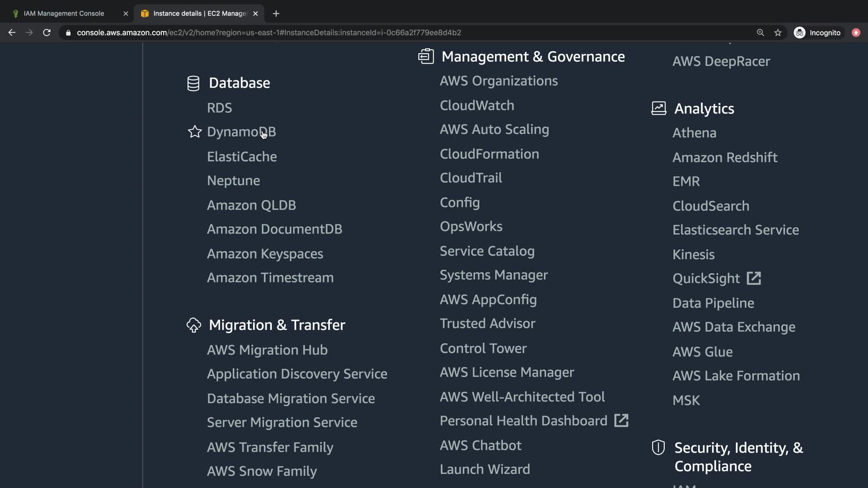Image resolution: width=868 pixels, height=488 pixels.
Task: Open the AWS Glue service
Action: point(702,352)
